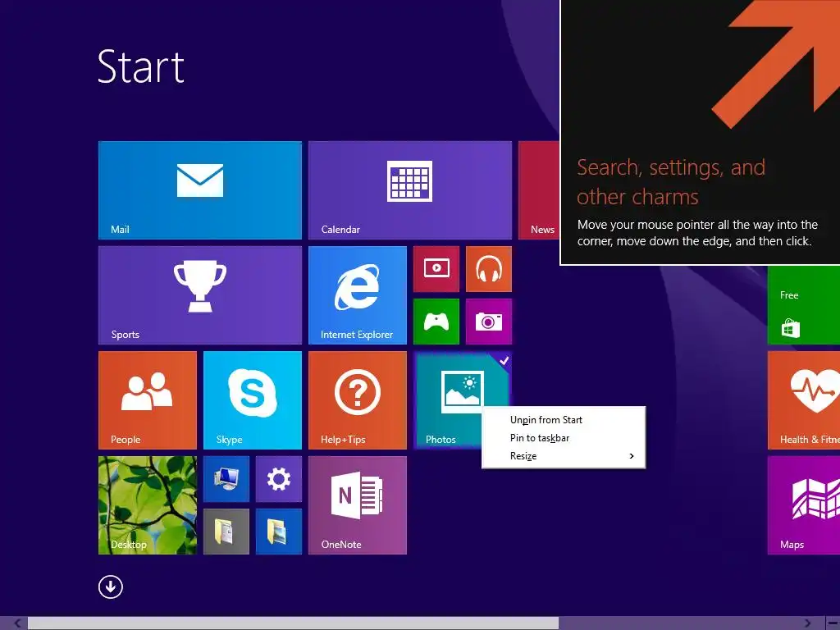Launch the OneNote tile

pyautogui.click(x=358, y=505)
